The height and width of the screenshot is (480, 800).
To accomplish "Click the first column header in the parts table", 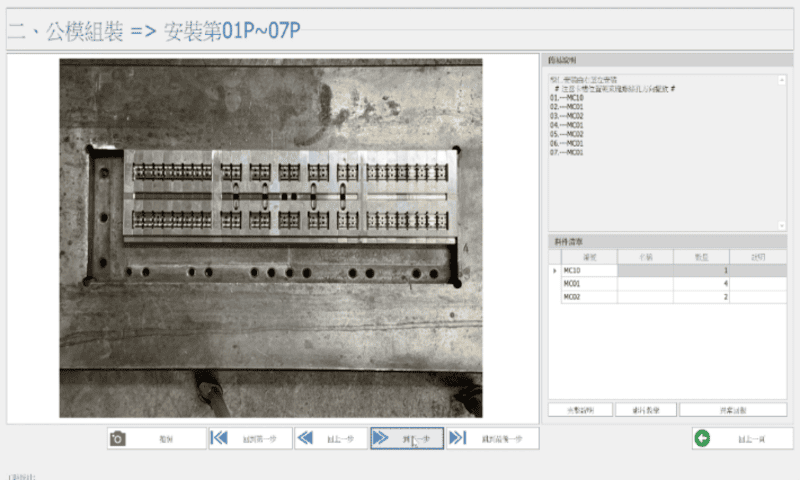I will pos(588,257).
